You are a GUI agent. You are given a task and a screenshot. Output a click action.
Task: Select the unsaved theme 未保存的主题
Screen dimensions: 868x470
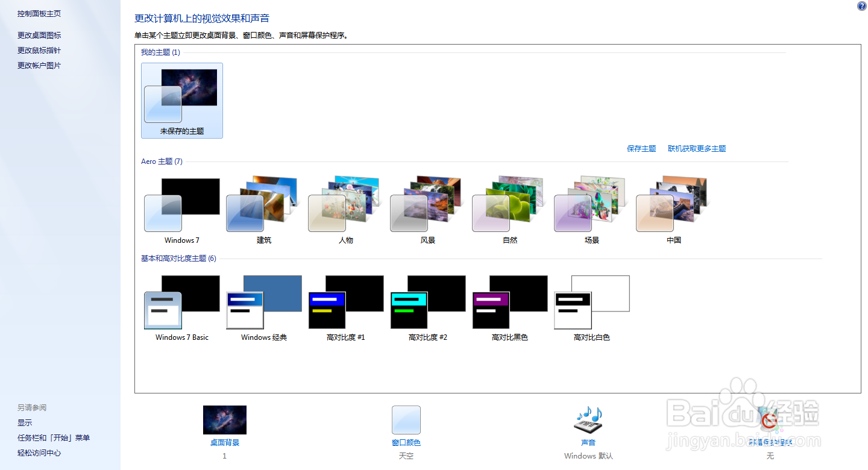(x=182, y=101)
